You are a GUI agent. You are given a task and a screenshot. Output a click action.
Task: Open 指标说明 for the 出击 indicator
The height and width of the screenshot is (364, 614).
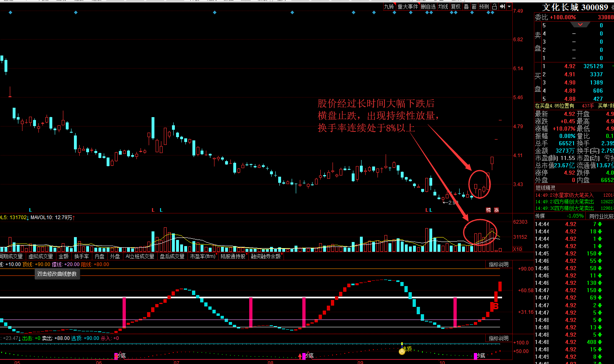coord(499,338)
